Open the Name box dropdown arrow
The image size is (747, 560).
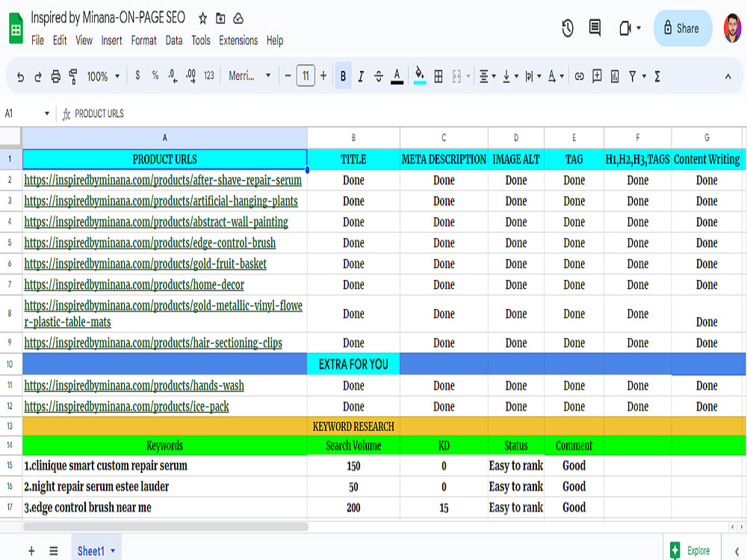point(46,113)
